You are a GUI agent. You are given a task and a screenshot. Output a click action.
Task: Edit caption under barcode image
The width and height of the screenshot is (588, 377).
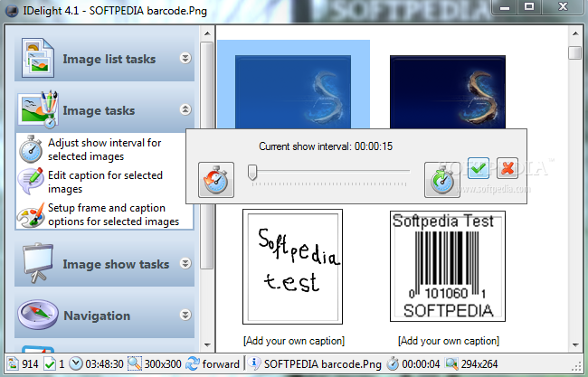tap(449, 341)
